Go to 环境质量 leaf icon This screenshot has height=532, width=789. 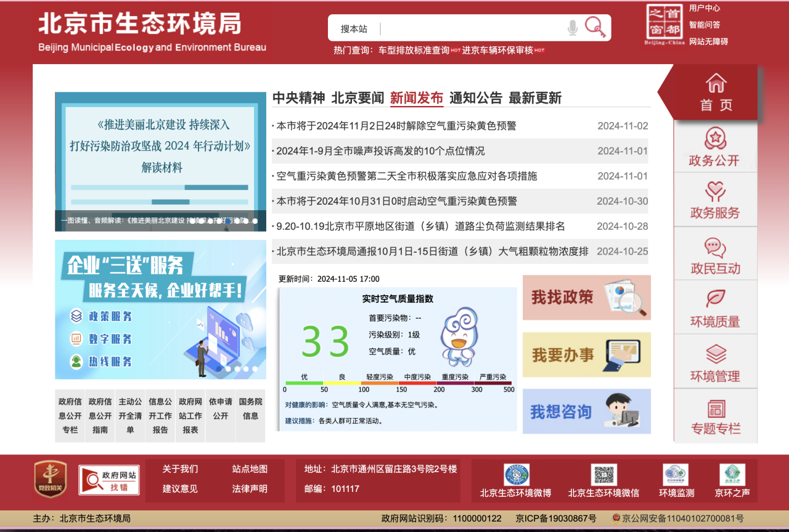click(x=715, y=299)
